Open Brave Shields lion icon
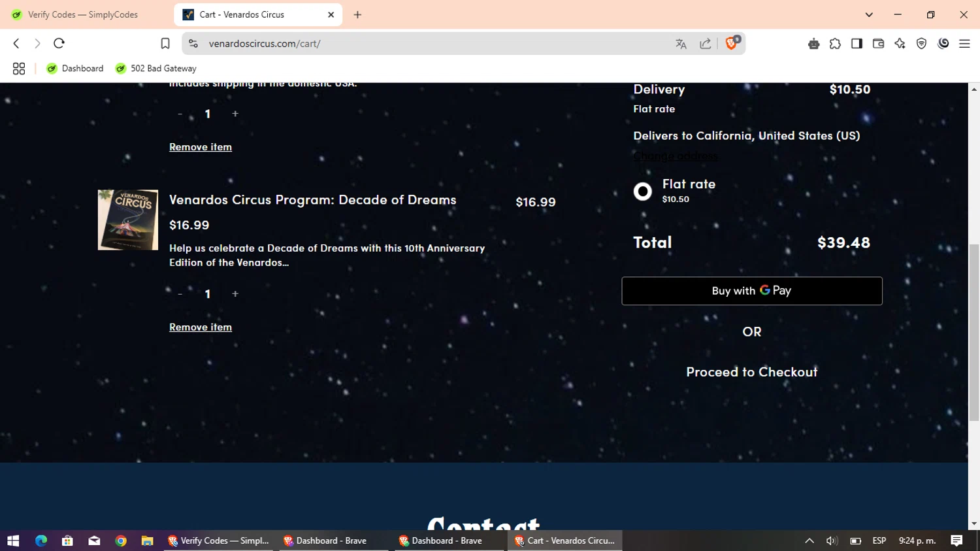 [732, 43]
